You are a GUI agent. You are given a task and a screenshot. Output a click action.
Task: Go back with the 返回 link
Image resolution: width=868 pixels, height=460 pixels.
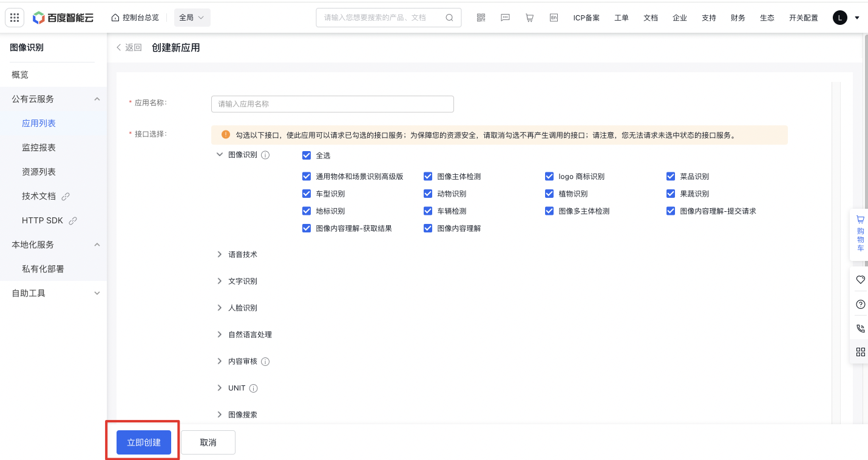point(129,47)
